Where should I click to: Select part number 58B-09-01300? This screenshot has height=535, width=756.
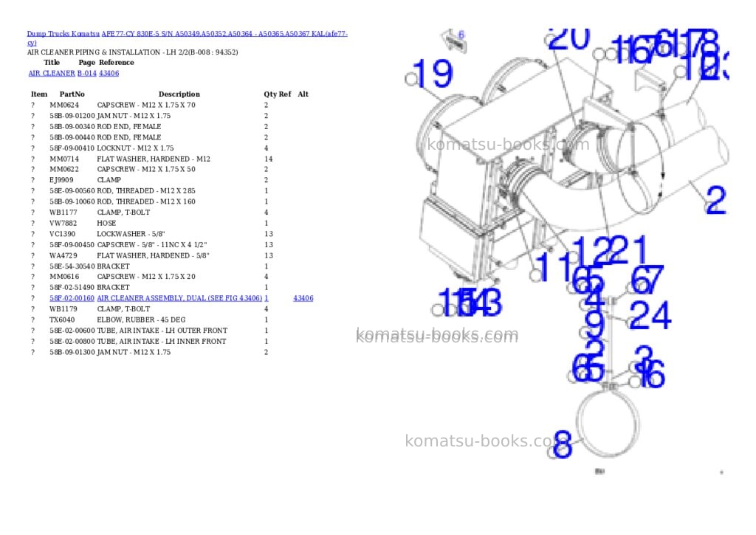72,352
